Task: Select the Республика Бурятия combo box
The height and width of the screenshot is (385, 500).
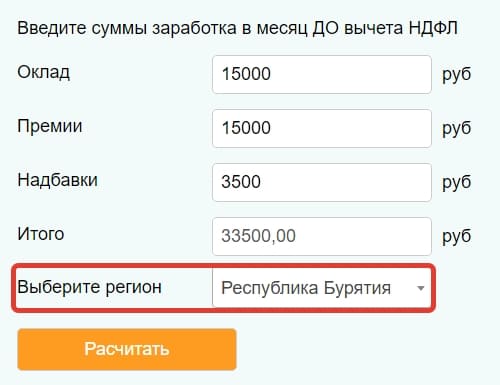Action: click(x=322, y=288)
